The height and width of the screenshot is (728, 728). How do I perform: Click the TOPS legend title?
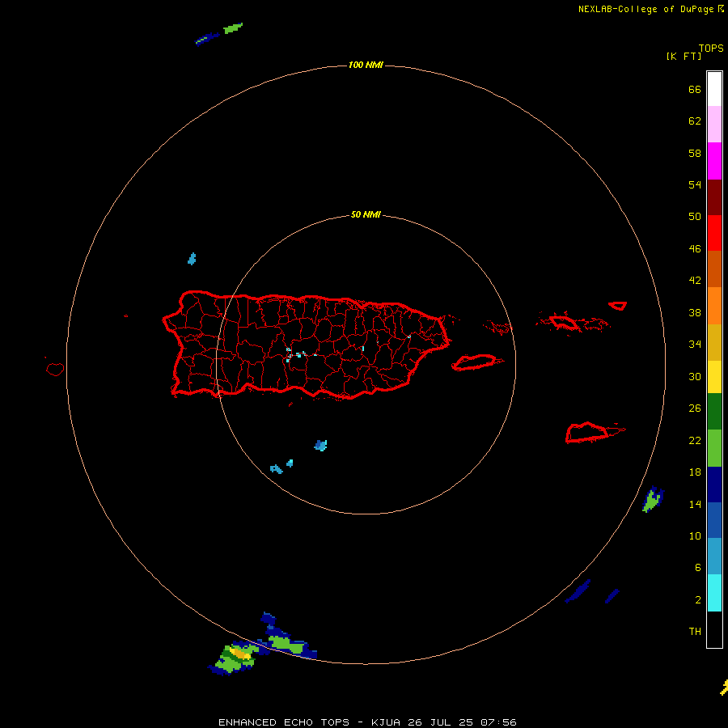[x=711, y=49]
